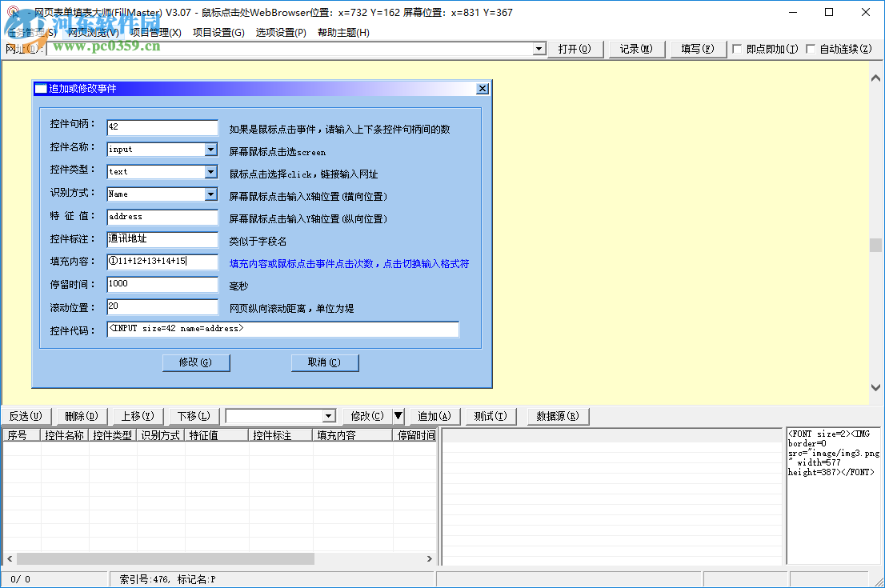
Task: Click the 上移(Y) button
Action: [x=138, y=416]
